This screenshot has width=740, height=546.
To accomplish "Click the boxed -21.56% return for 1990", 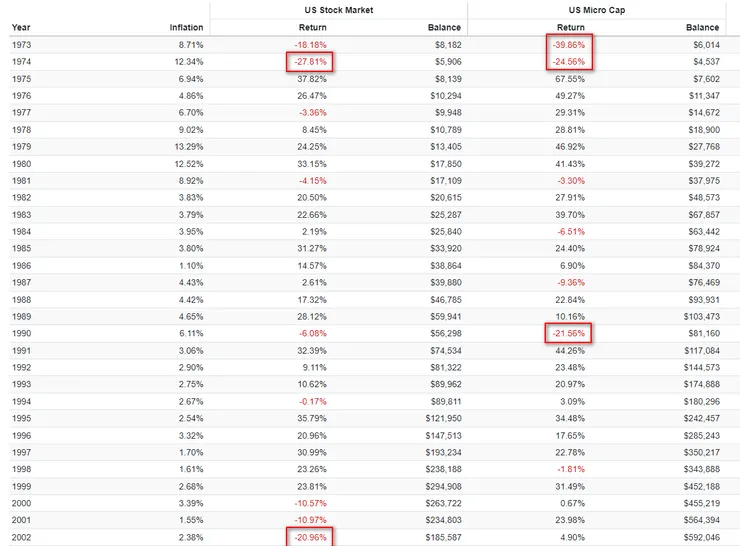I will (569, 333).
